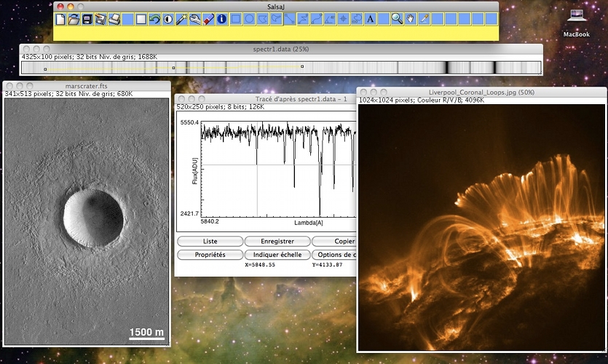Click the Enregistrer button
608x364 pixels.
(276, 241)
